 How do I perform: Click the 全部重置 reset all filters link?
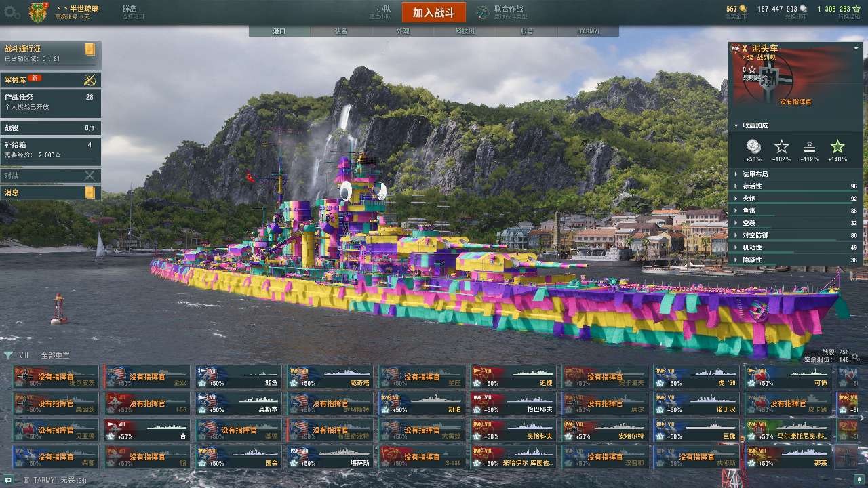[x=55, y=355]
